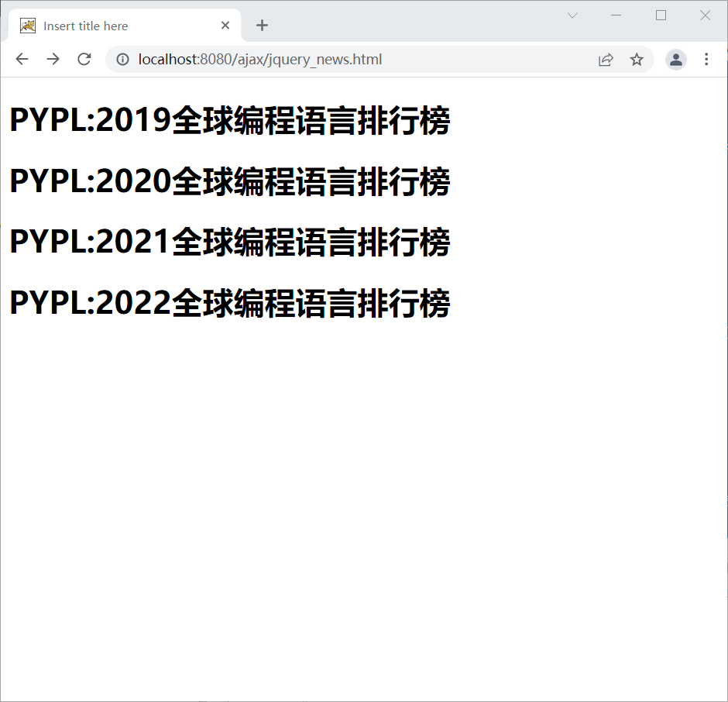Open tab search chevron in title bar
The image size is (728, 702).
coord(572,15)
